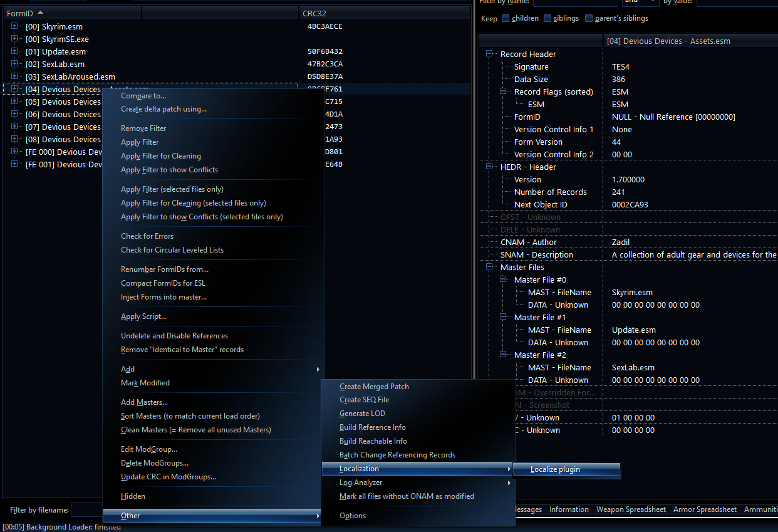This screenshot has width=778, height=532.
Task: Expand the [02] SexLab.esm plugin node
Action: 14,64
